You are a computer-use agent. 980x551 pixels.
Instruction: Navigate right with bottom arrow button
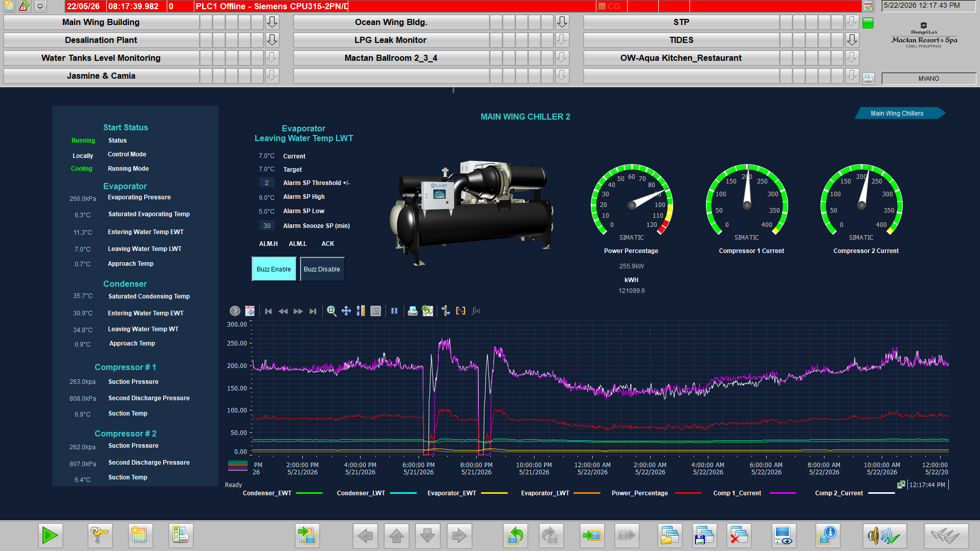coord(459,536)
